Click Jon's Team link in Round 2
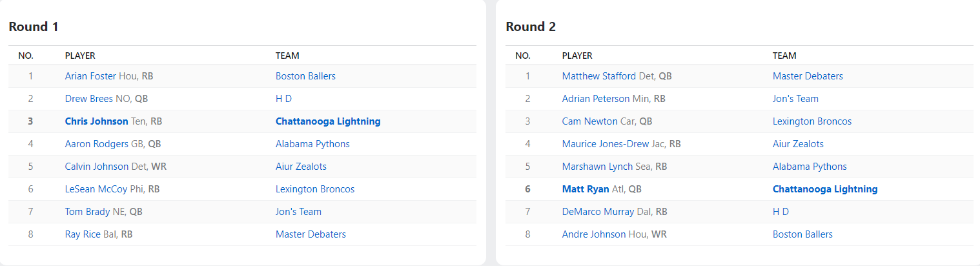The height and width of the screenshot is (266, 980). (x=795, y=99)
